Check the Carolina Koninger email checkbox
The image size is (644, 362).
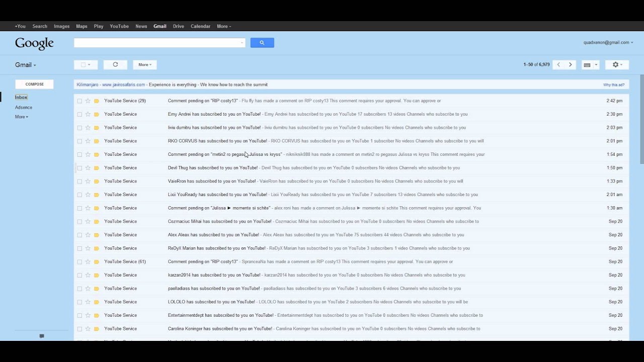coord(79,329)
